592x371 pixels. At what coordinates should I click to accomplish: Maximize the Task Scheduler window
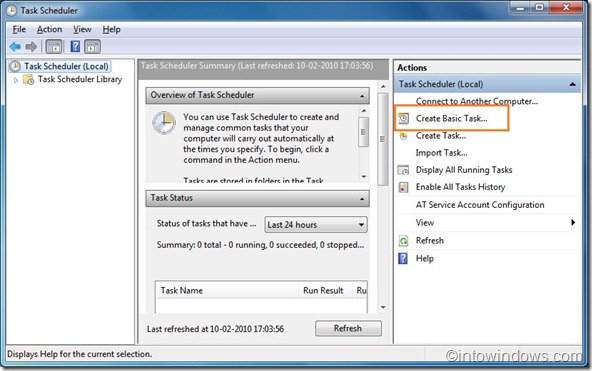(x=540, y=7)
